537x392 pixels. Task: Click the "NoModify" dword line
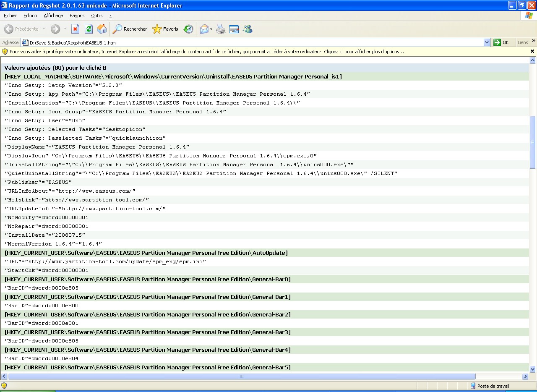pos(47,217)
